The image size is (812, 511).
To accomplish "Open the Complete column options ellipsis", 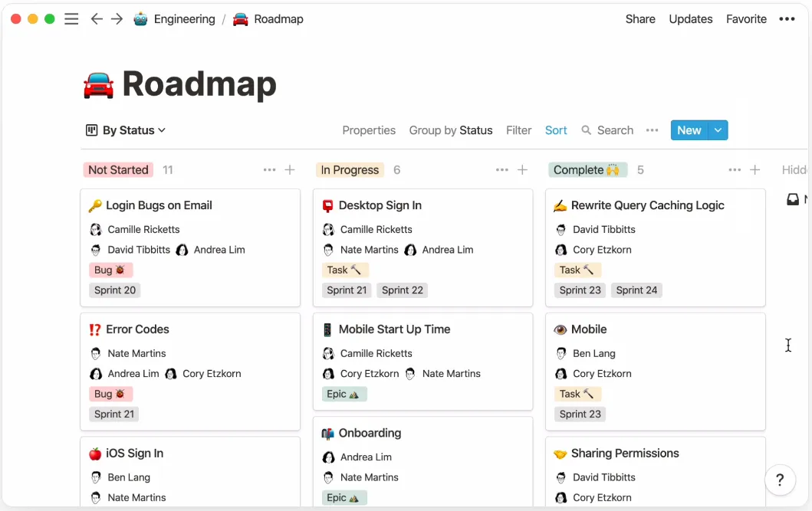I will [735, 169].
